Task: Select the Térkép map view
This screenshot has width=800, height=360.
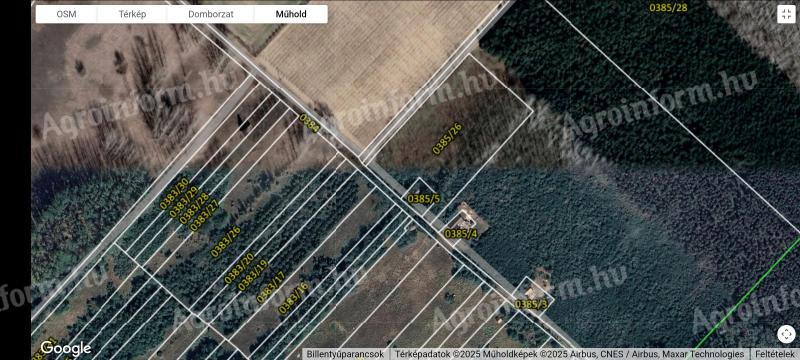Action: click(x=132, y=14)
